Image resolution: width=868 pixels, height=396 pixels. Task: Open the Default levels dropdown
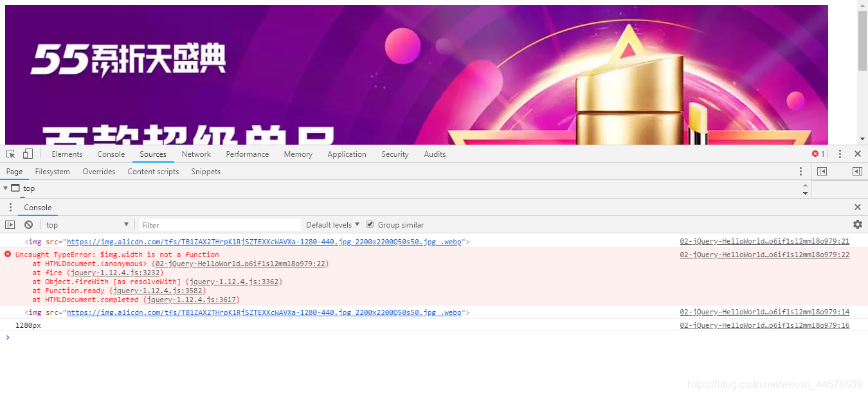(332, 225)
